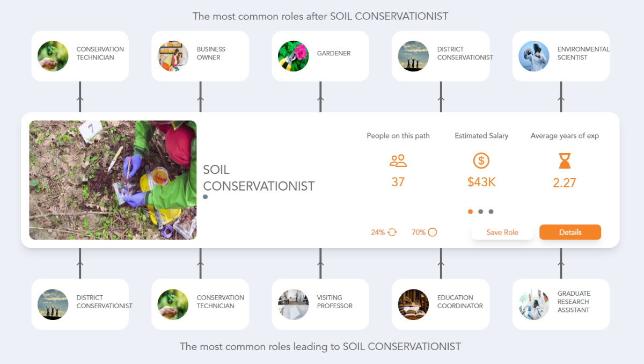
Task: Click the dollar sign salary icon
Action: [481, 161]
